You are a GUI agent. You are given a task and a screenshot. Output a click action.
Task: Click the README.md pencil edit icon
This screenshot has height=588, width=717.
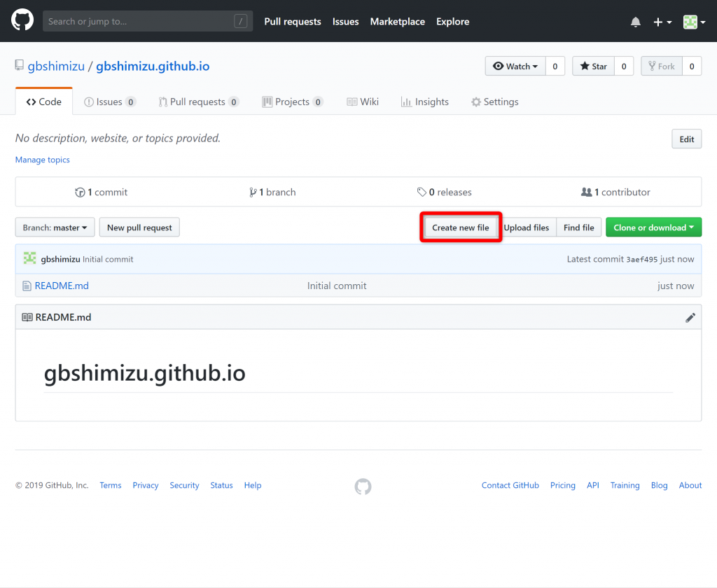(x=690, y=317)
